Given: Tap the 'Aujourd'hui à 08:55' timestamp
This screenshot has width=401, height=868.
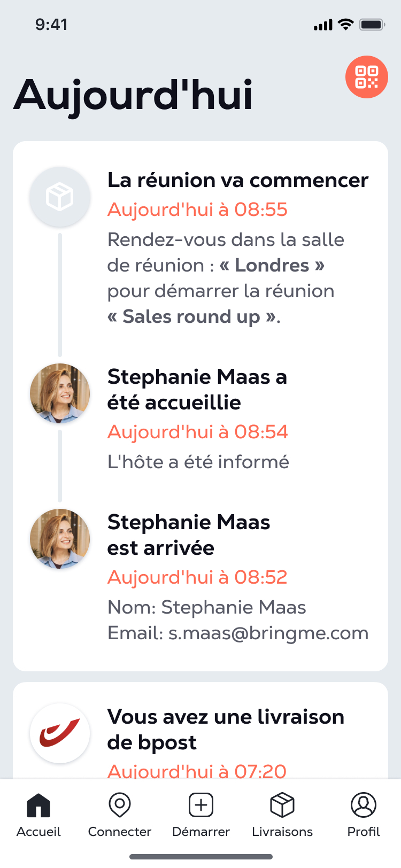Looking at the screenshot, I should pyautogui.click(x=197, y=210).
